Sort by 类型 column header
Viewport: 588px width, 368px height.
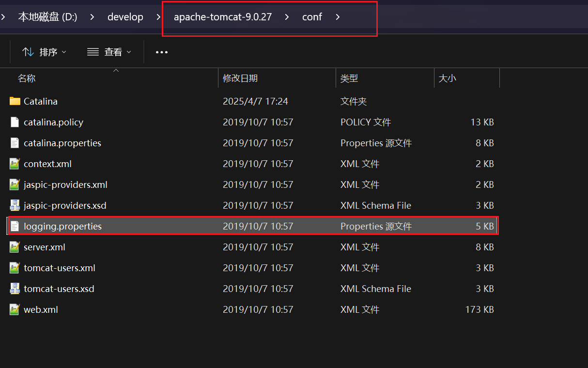(349, 78)
